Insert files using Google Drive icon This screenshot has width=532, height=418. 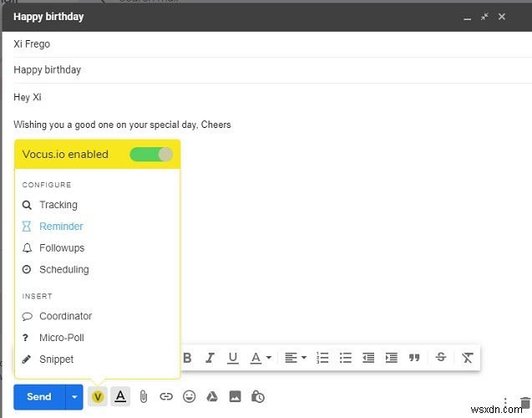[x=212, y=396]
